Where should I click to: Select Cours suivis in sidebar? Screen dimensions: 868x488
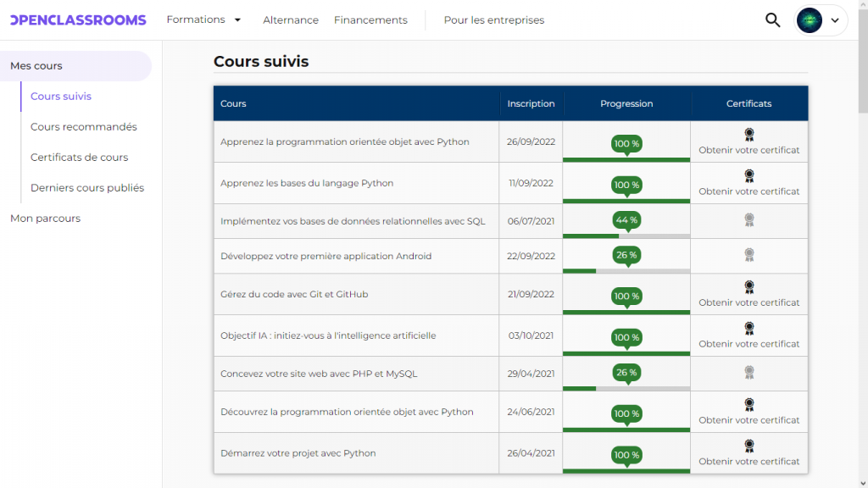[61, 97]
